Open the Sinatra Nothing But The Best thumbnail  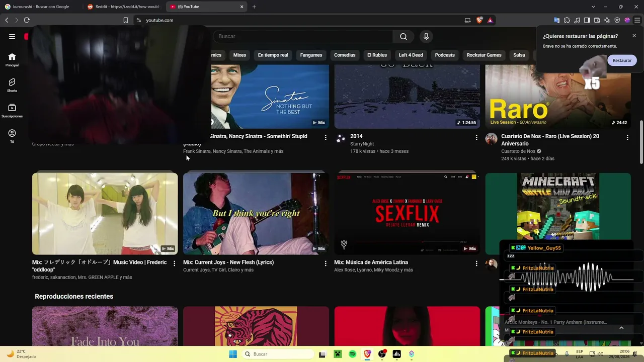click(x=270, y=96)
